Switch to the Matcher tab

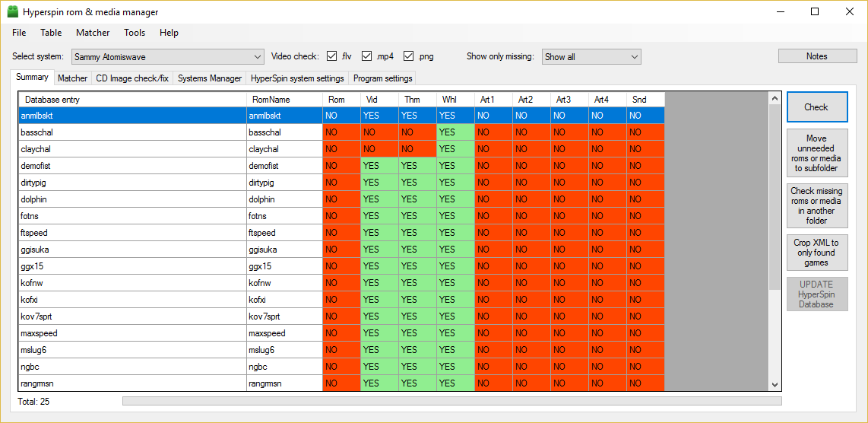click(72, 78)
